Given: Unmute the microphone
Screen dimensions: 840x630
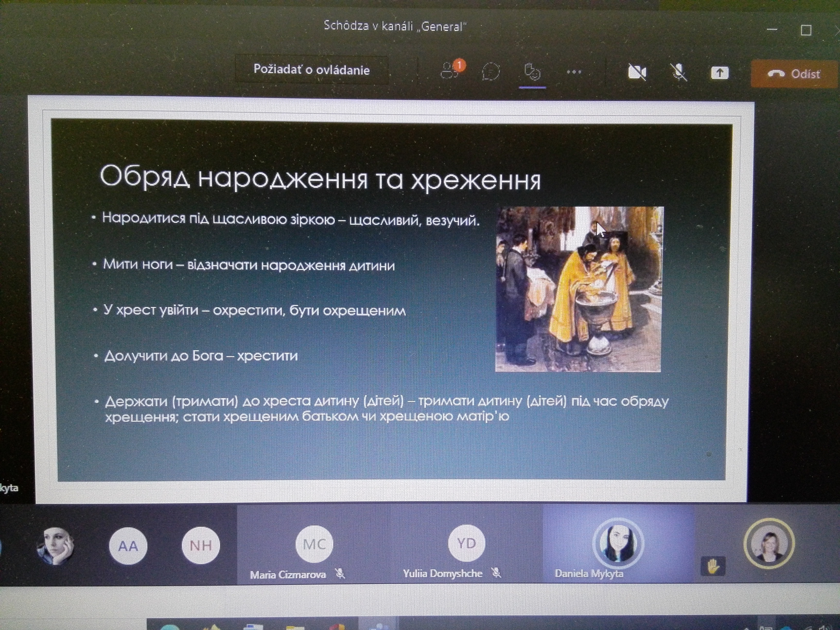Looking at the screenshot, I should click(x=678, y=72).
